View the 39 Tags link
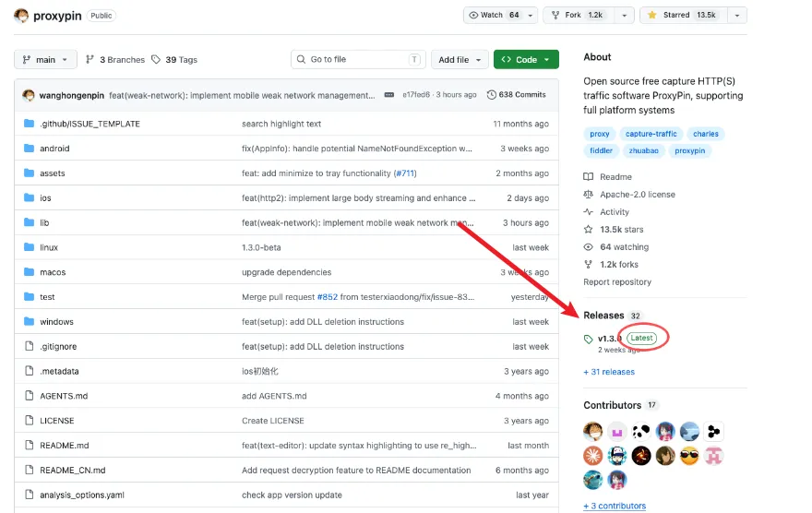Screen dimensions: 812x513 click(x=174, y=60)
